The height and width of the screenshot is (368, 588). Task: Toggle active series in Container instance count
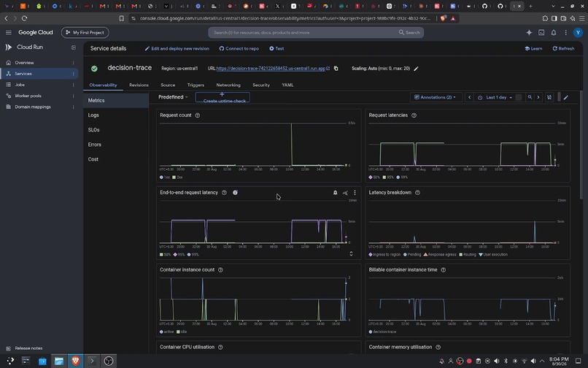(x=167, y=332)
